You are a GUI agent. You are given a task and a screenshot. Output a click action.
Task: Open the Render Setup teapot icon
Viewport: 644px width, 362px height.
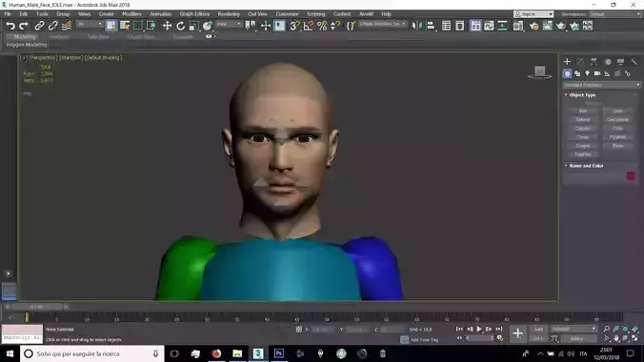pos(533,26)
